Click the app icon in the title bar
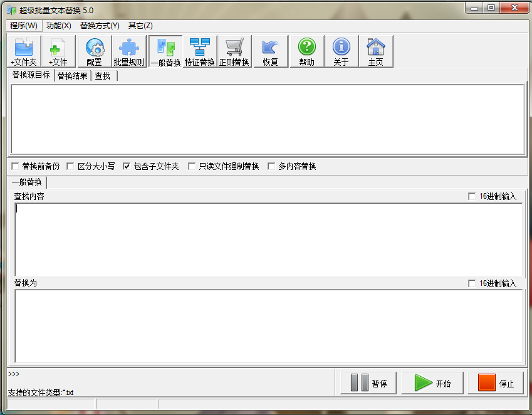 [x=11, y=10]
